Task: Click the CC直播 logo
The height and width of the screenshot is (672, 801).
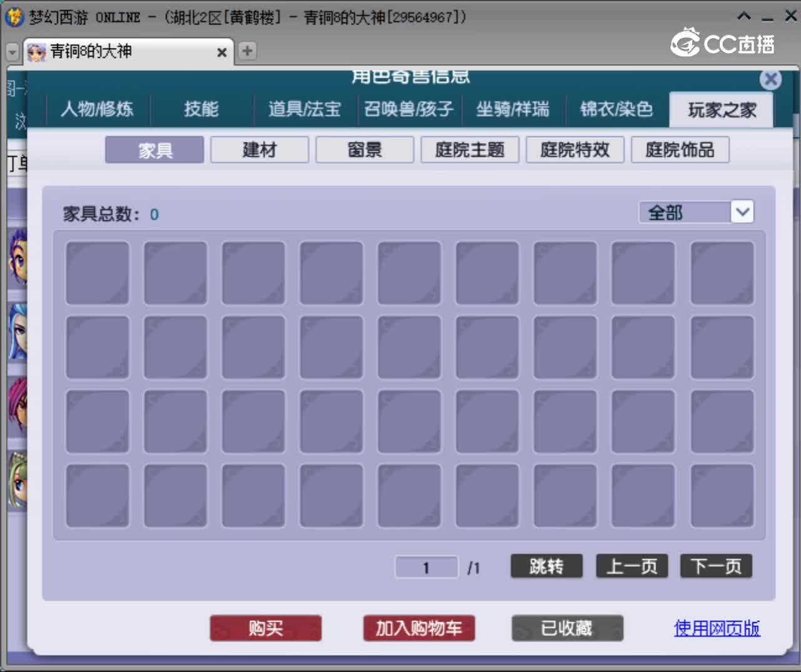Action: point(723,43)
